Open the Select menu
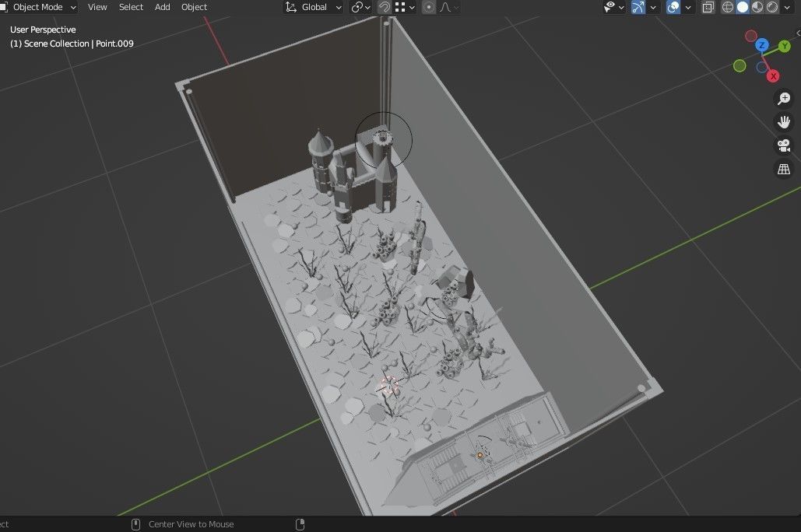This screenshot has height=532, width=801. (131, 7)
